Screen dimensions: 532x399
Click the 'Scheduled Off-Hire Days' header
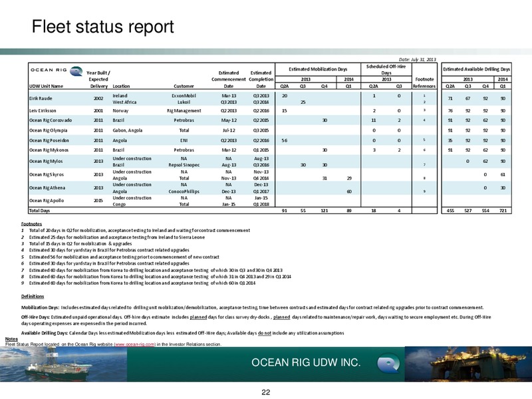(x=386, y=70)
